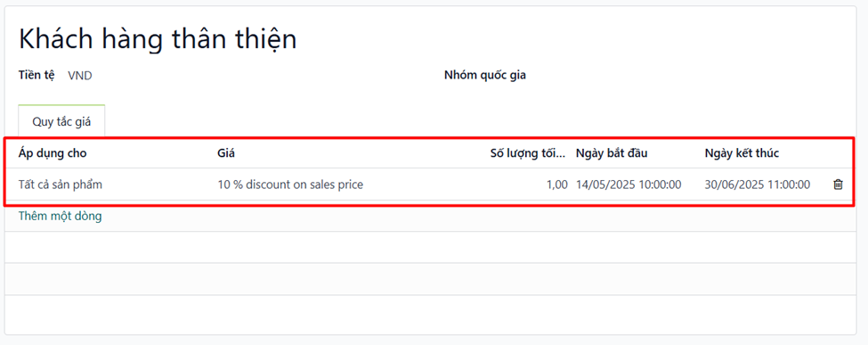Screen dimensions: 868x345
Task: Click the Nhóm quốc gia label
Action: click(x=485, y=76)
